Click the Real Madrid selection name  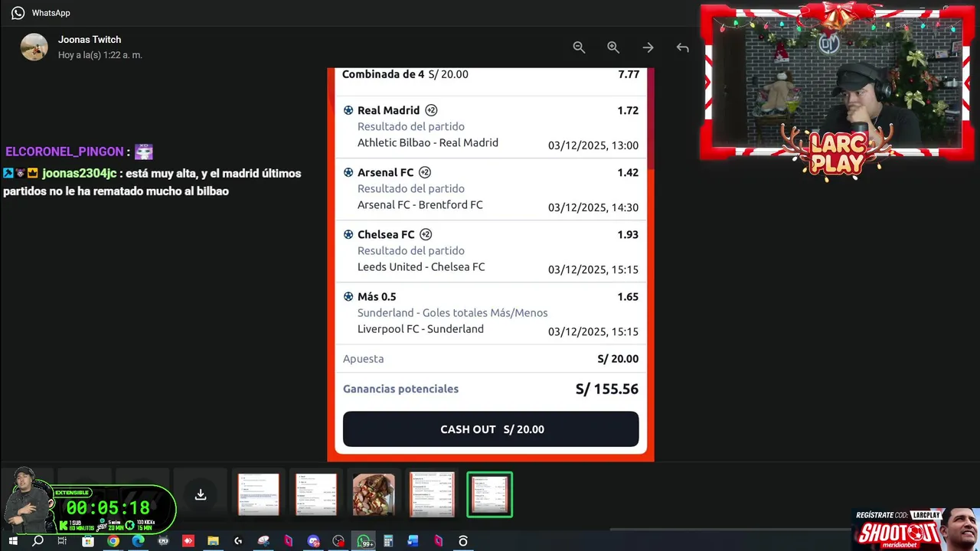389,110
